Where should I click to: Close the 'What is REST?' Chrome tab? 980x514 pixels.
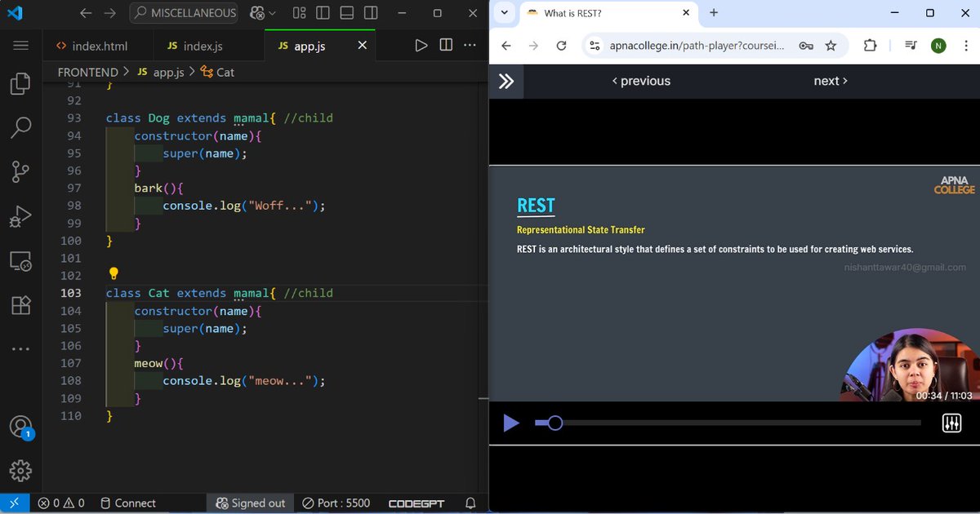(x=687, y=13)
